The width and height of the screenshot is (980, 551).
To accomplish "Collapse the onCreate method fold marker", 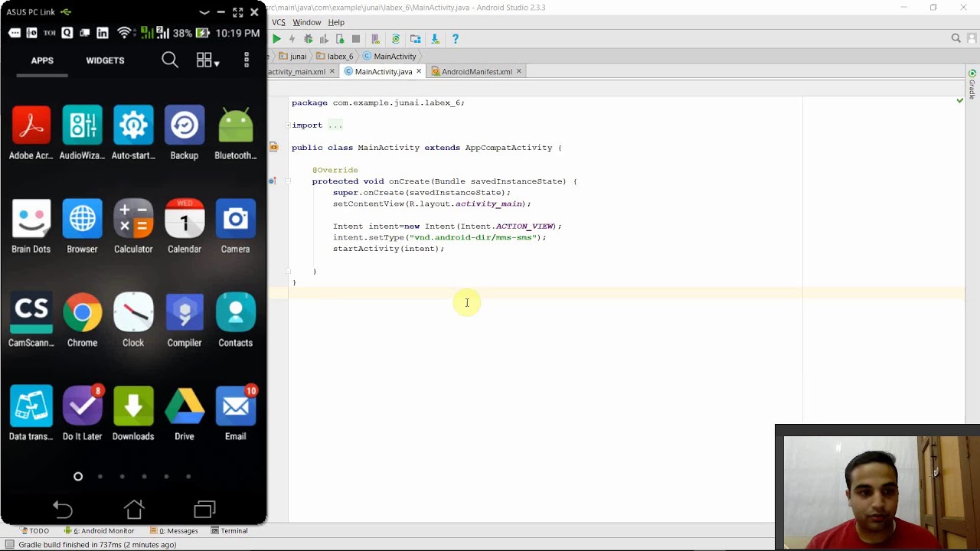I will 288,181.
